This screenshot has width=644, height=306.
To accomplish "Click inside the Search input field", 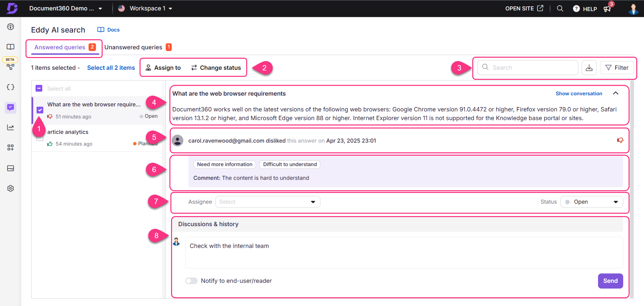I will click(527, 67).
